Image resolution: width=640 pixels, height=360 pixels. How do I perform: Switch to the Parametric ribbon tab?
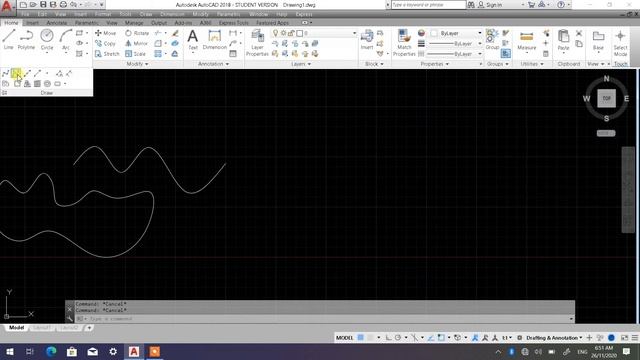[x=87, y=23]
